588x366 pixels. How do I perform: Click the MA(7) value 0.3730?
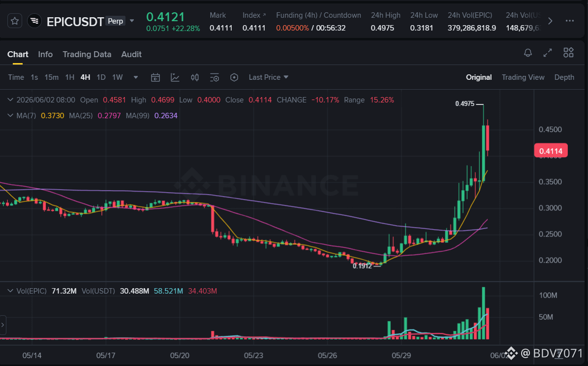[x=53, y=116]
